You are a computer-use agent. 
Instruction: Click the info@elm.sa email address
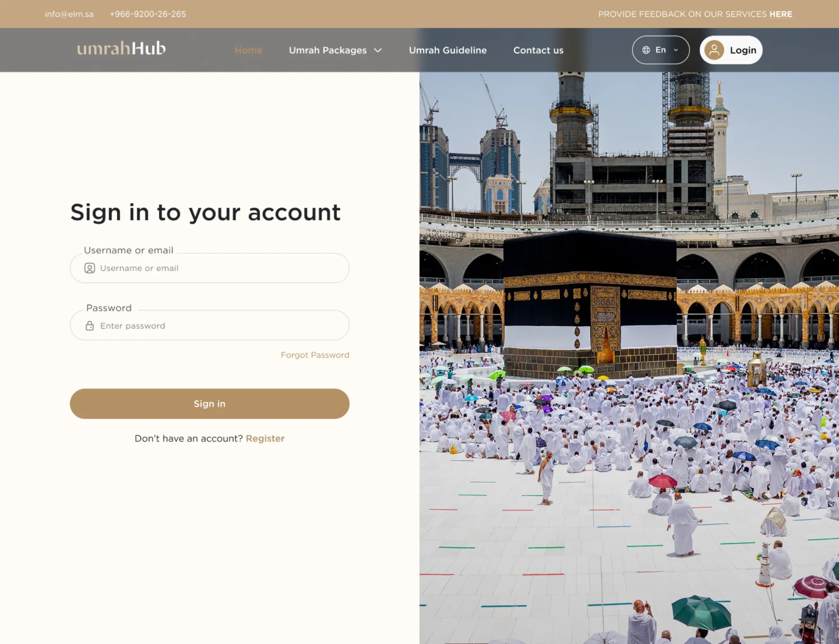69,14
